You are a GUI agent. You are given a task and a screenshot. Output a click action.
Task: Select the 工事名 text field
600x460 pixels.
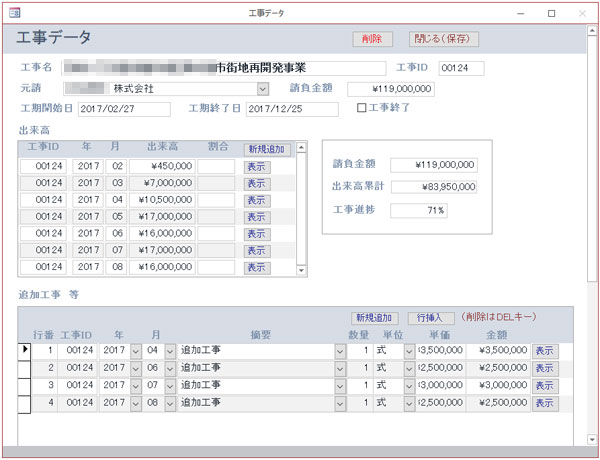click(222, 68)
